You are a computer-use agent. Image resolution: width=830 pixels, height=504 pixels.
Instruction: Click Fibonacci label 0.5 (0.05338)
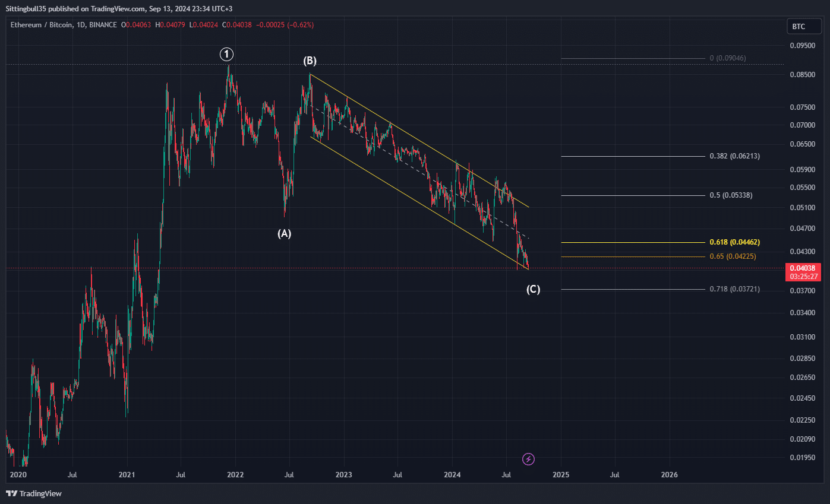[x=731, y=195]
